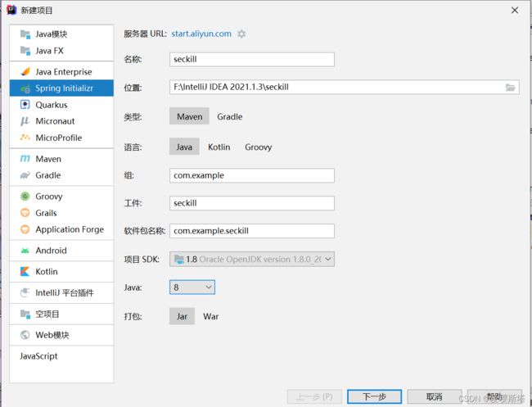Open the Java version dropdown
The height and width of the screenshot is (407, 532).
click(x=192, y=287)
